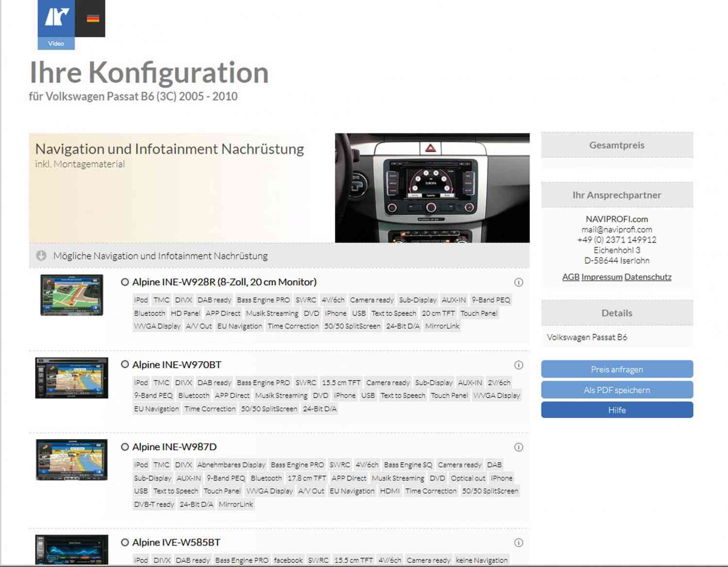Click Navigation und Infotainment Nachrüstung heading
Image resolution: width=728 pixels, height=567 pixels.
pos(169,149)
